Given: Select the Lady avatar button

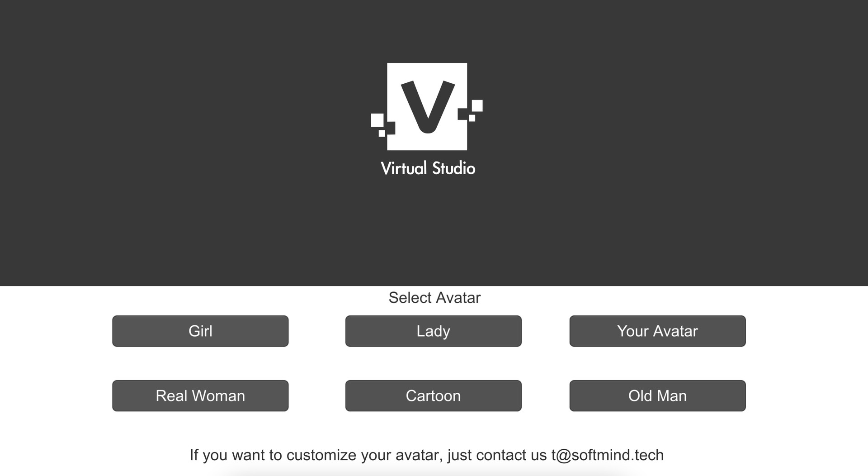Looking at the screenshot, I should coord(433,331).
